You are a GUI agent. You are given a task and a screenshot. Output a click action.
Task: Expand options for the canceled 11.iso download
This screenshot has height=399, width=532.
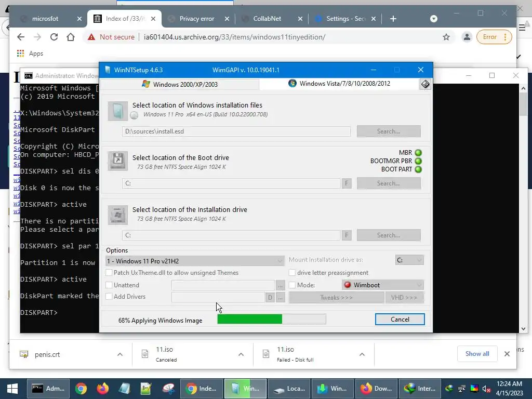[241, 354]
